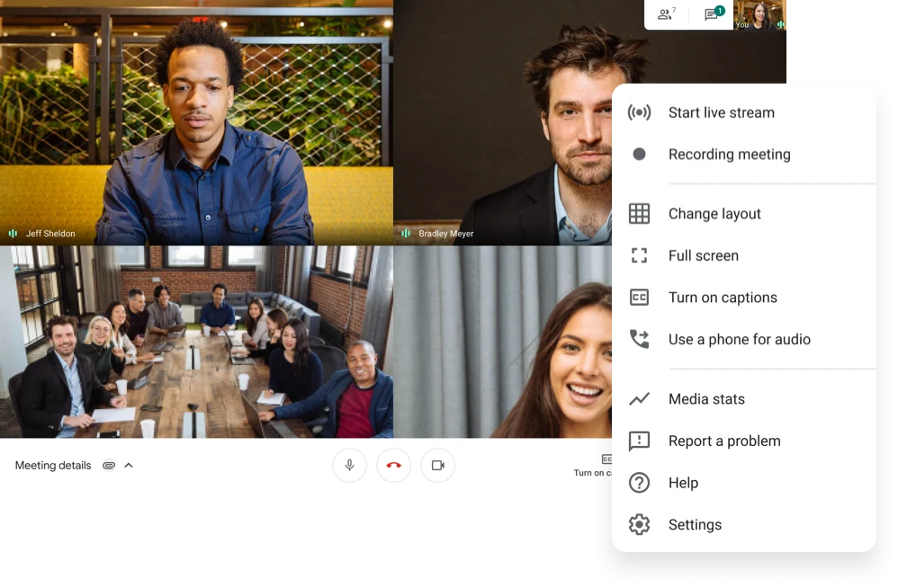Open the chat messages icon

point(714,13)
